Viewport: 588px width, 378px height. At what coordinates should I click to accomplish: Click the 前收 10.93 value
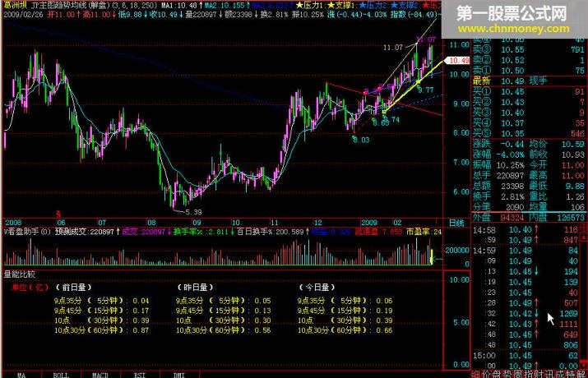[x=573, y=154]
